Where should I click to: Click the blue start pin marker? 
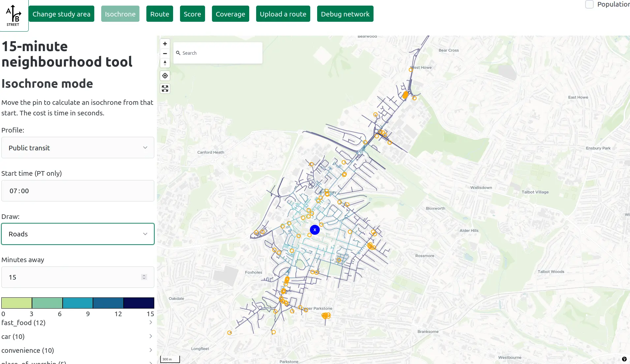(x=315, y=230)
